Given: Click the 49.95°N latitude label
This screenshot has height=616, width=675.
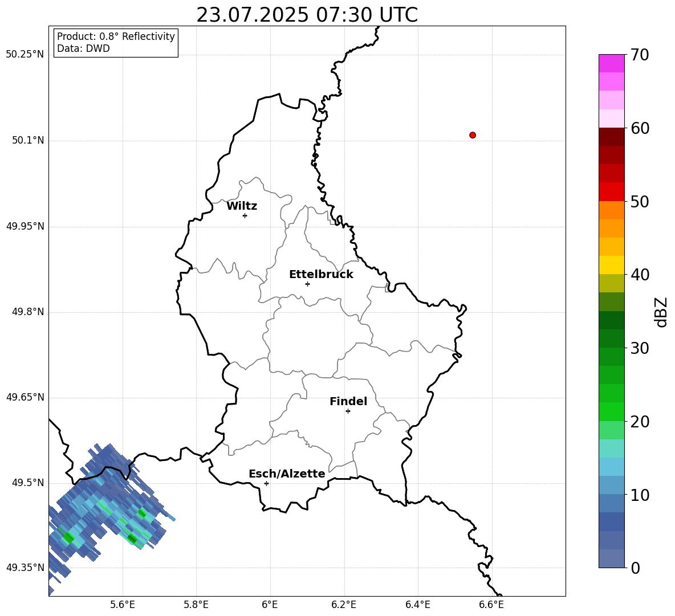Looking at the screenshot, I should pyautogui.click(x=25, y=226).
